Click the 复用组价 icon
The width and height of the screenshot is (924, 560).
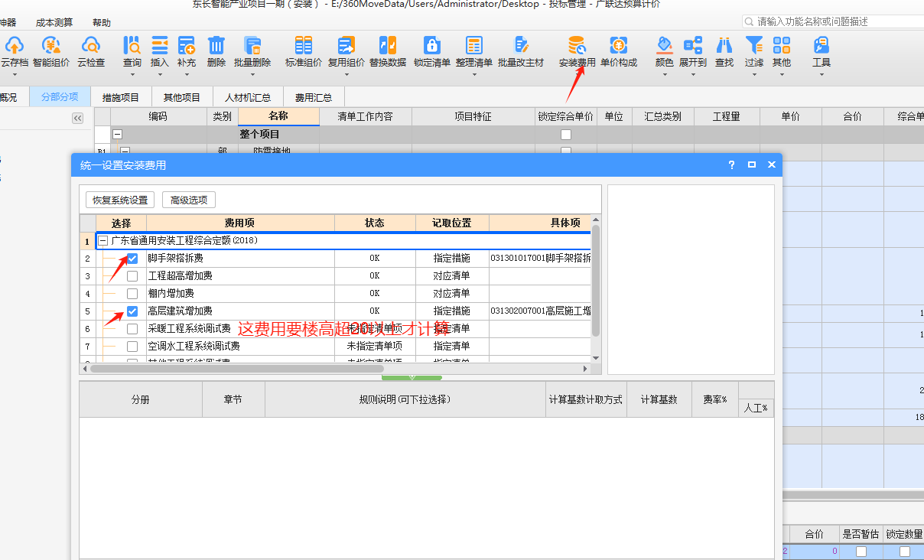coord(346,45)
